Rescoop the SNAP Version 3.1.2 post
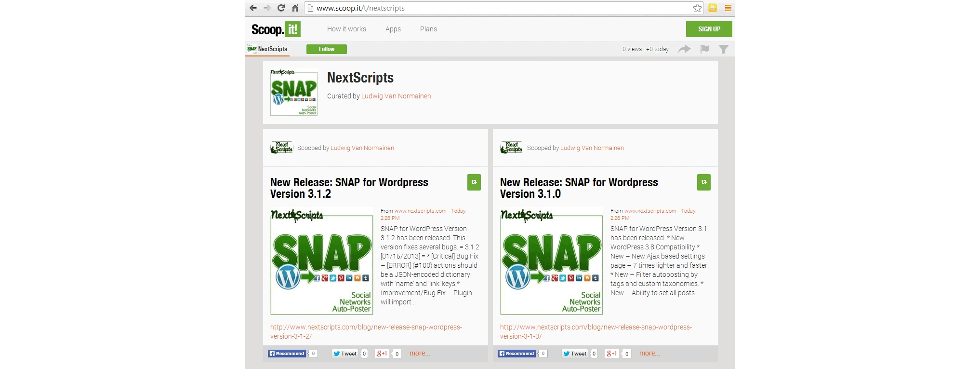This screenshot has height=369, width=980. click(x=474, y=182)
